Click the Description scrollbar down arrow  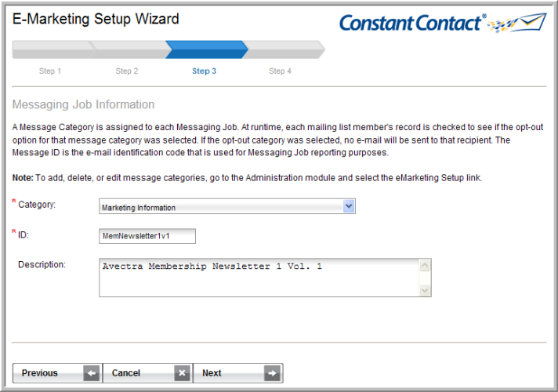425,291
